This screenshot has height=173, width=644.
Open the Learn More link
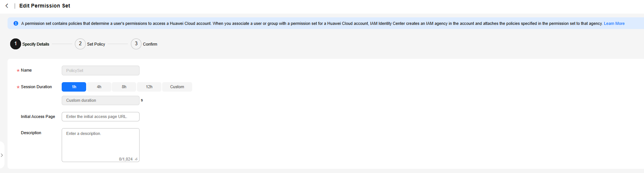614,23
